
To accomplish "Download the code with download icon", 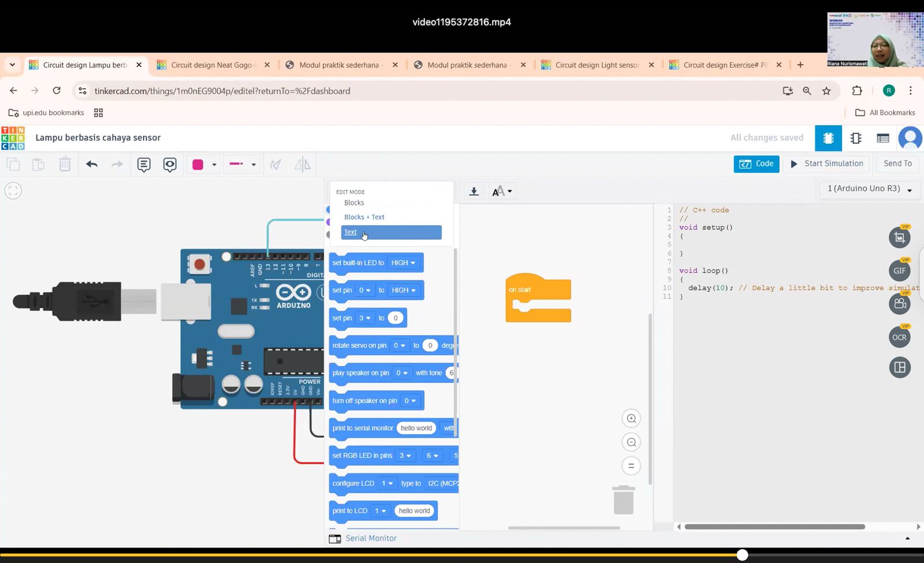I will point(474,191).
